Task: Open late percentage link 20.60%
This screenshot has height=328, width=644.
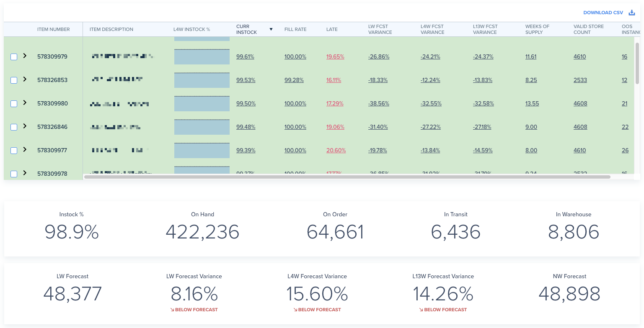Action: click(336, 150)
